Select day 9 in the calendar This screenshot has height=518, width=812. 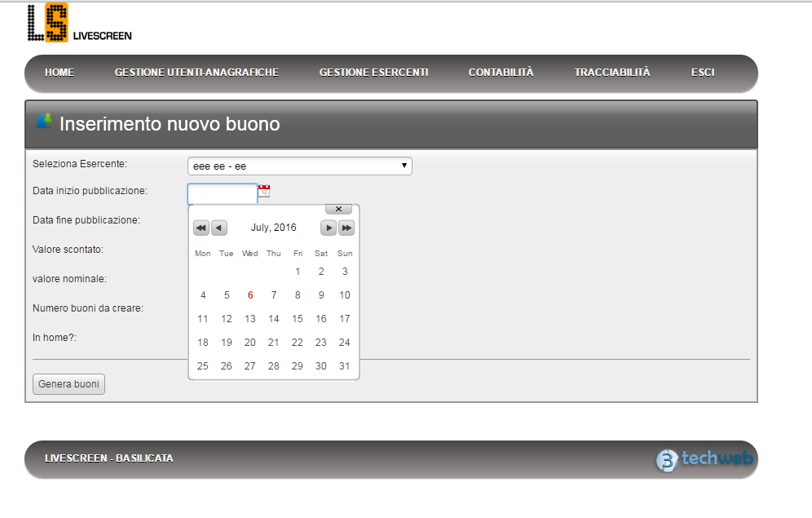[x=321, y=295]
